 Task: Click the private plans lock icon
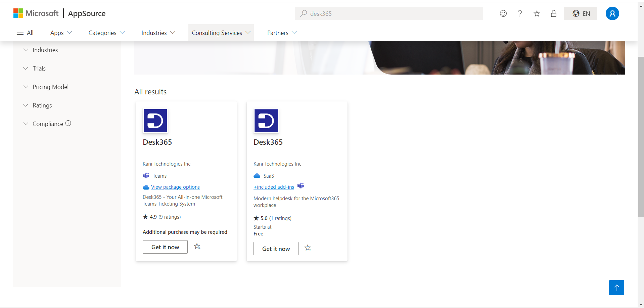click(553, 13)
